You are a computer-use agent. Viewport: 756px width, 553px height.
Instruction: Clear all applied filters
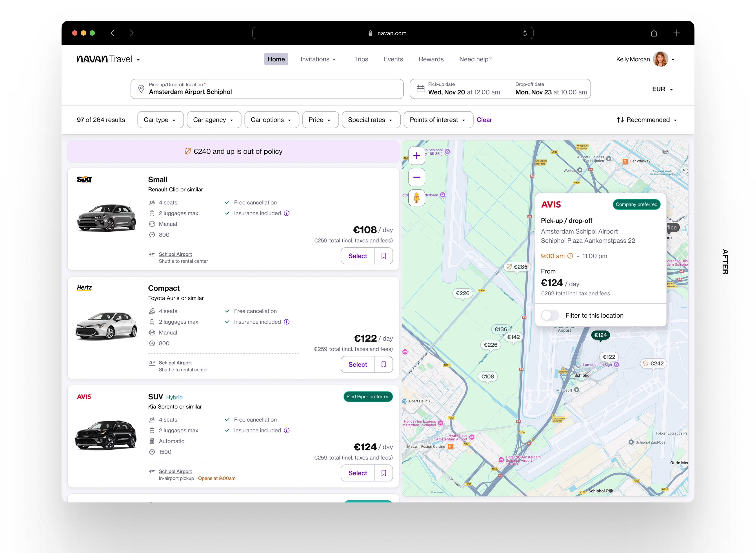484,120
